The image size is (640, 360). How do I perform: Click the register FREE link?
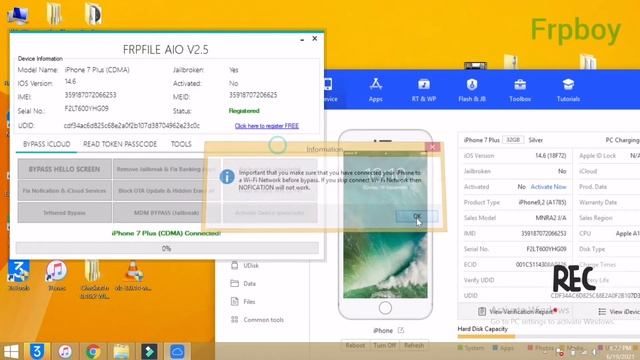point(267,126)
